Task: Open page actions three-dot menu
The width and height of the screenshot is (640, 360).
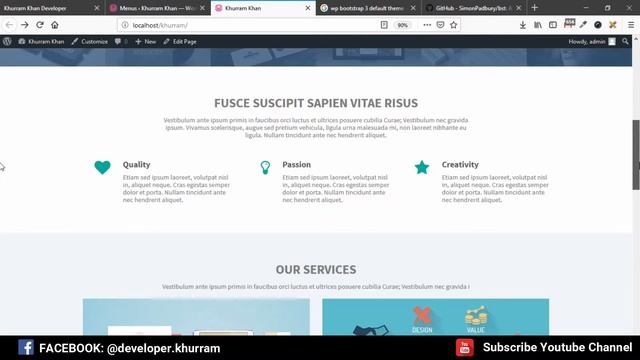Action: [427, 25]
